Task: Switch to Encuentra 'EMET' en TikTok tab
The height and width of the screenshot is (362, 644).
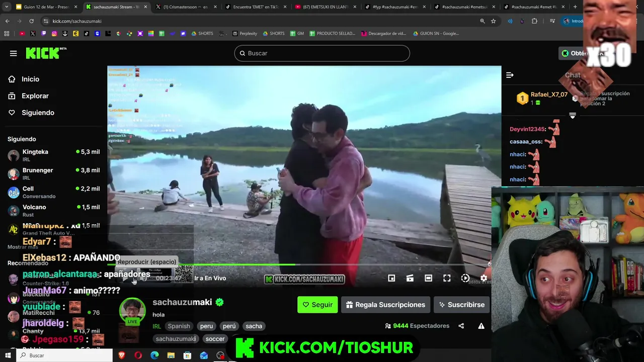Action: coord(256,7)
